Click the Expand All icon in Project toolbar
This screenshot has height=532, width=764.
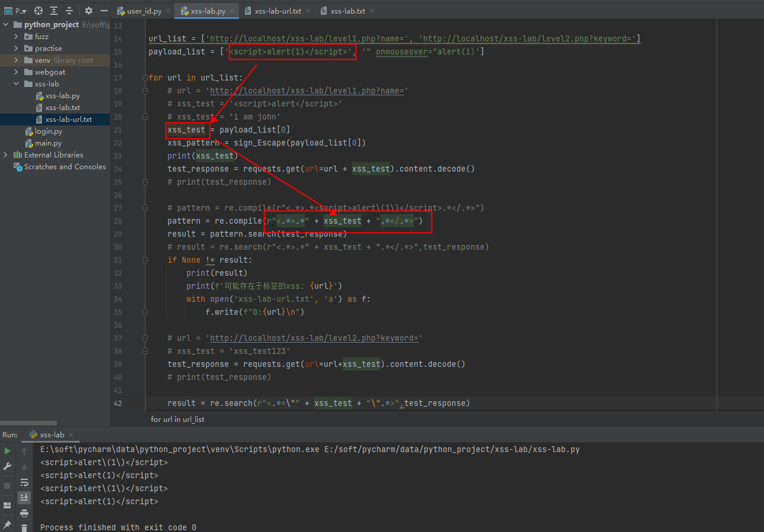[54, 11]
